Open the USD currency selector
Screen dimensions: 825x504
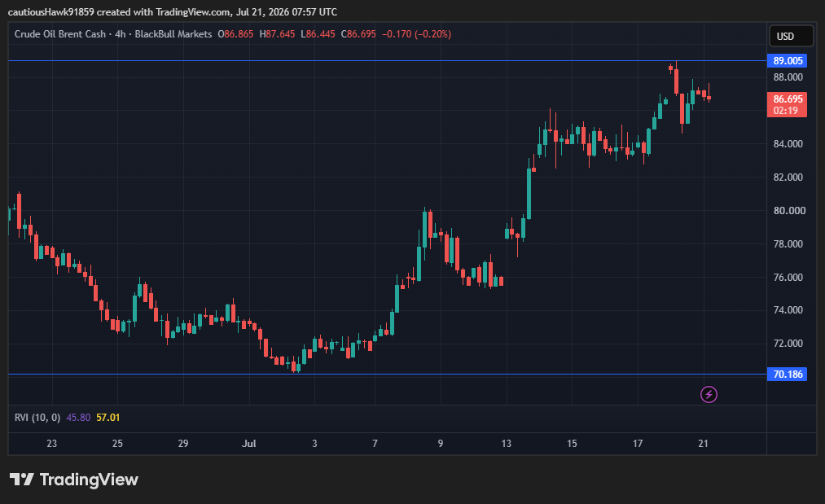791,37
